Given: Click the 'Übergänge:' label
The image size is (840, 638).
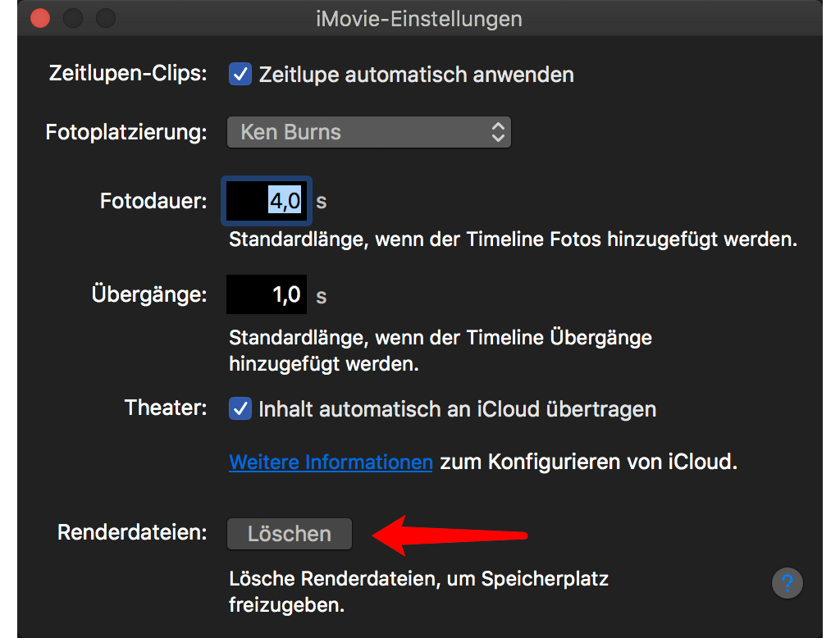Looking at the screenshot, I should pos(149,294).
